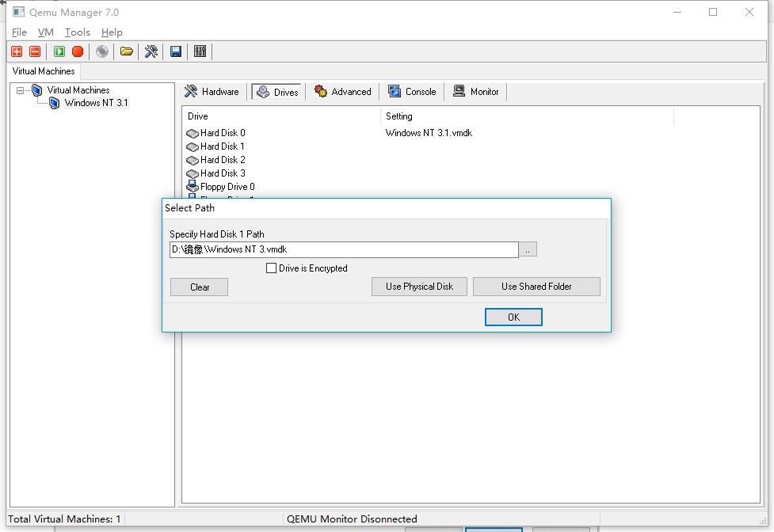Viewport: 774px width, 532px height.
Task: Click 'QEMU Monitor Disonnected' status text
Action: (x=352, y=519)
